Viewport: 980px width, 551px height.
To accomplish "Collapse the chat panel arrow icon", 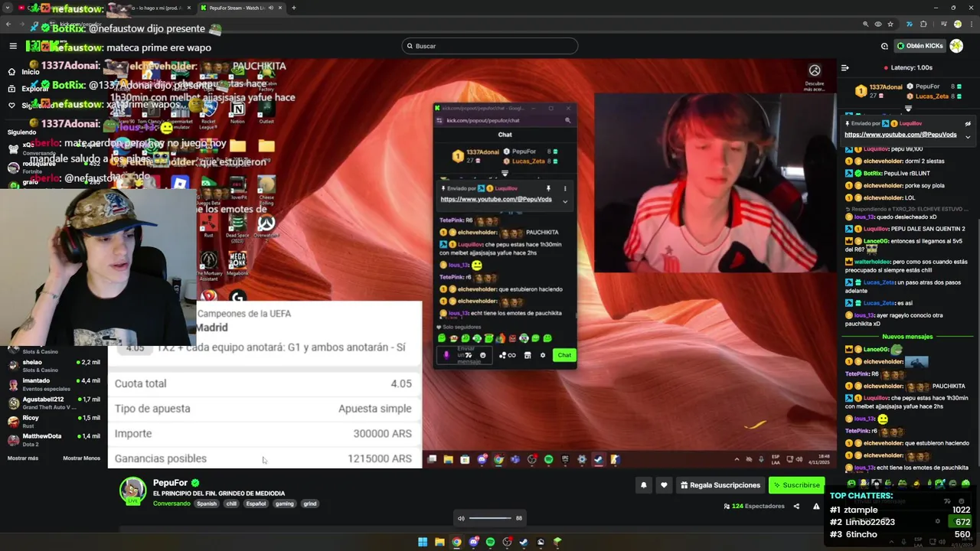I will tap(845, 67).
